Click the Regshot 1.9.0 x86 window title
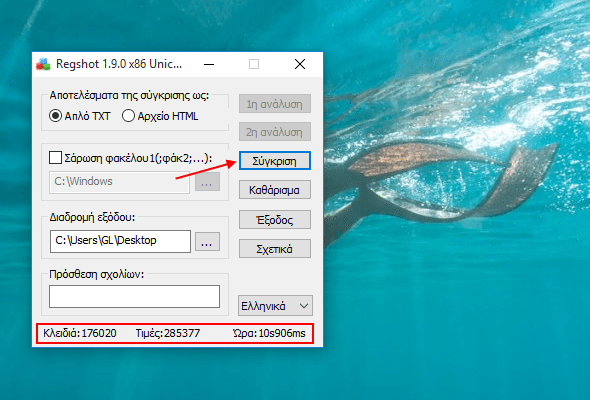590x400 pixels. click(x=119, y=64)
